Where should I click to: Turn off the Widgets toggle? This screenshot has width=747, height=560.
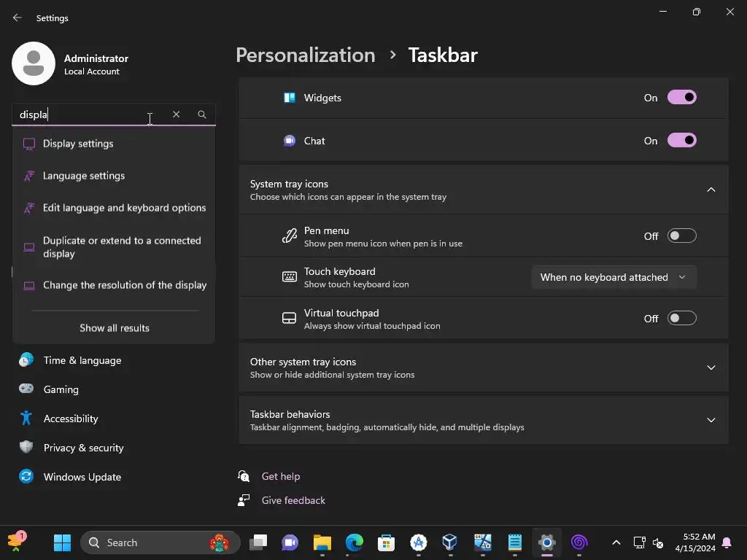pyautogui.click(x=682, y=98)
